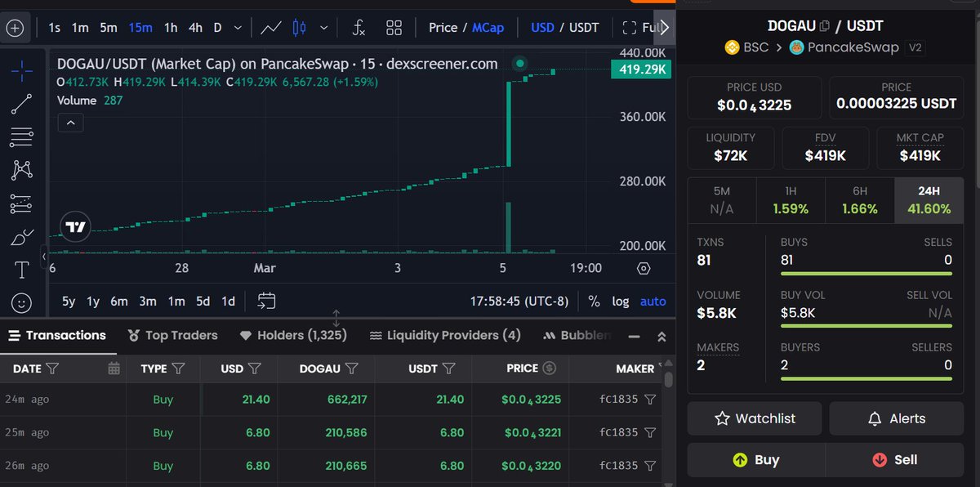
Task: Select the pattern drawing tool
Action: (22, 170)
